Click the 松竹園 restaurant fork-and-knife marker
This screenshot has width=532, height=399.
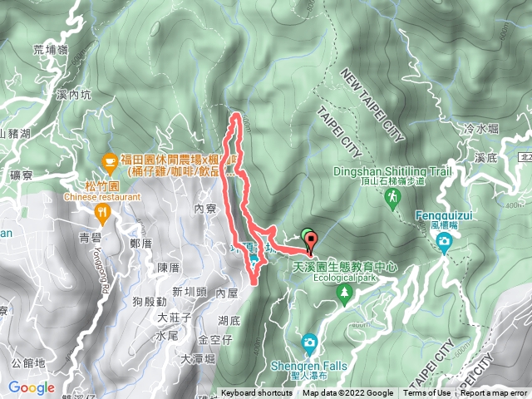[x=102, y=215]
